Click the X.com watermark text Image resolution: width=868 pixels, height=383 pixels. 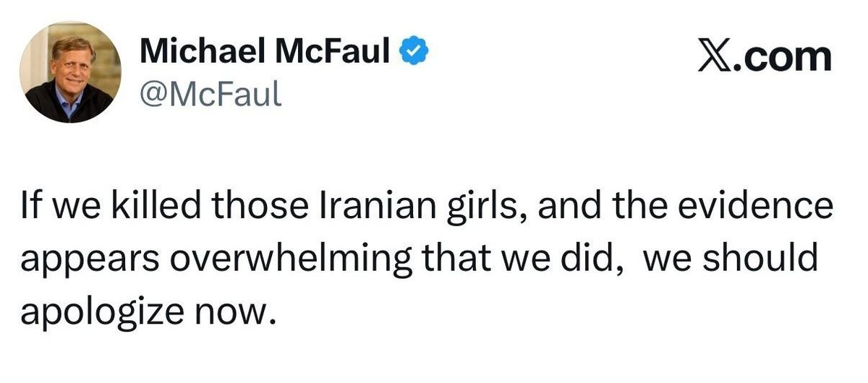765,57
